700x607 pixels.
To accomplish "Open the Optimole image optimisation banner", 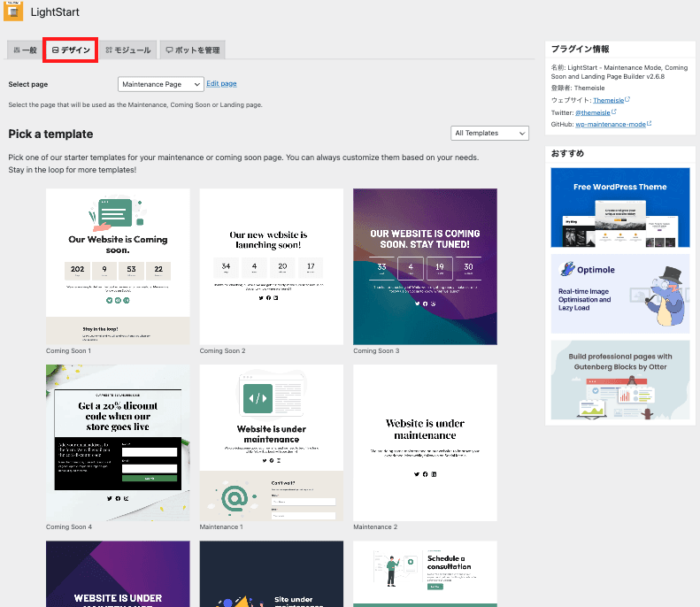I will tap(619, 293).
